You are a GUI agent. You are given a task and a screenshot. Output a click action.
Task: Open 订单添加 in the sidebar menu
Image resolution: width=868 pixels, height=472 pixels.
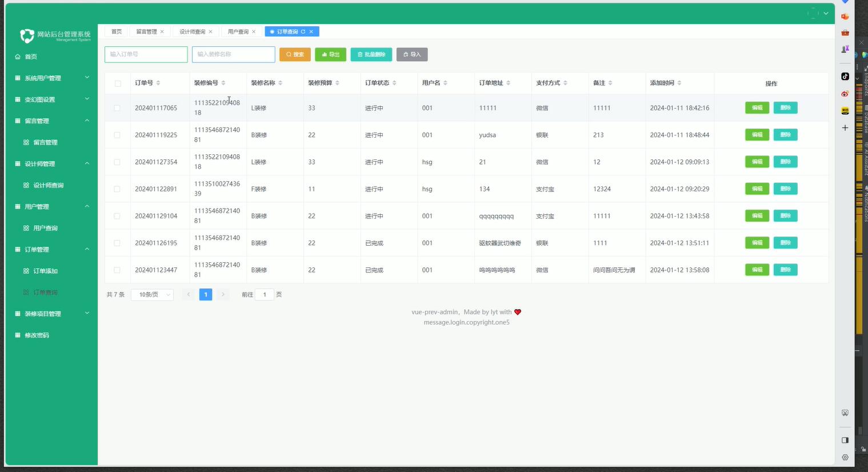(x=45, y=271)
